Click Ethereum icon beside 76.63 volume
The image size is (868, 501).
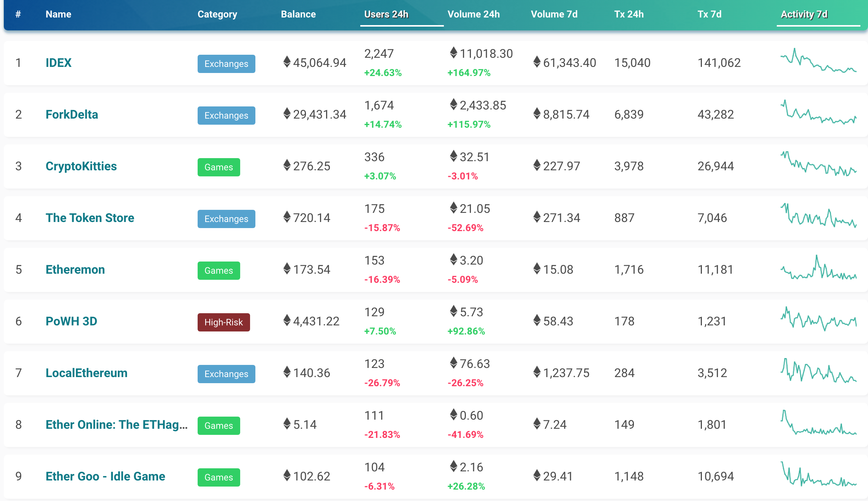(453, 363)
